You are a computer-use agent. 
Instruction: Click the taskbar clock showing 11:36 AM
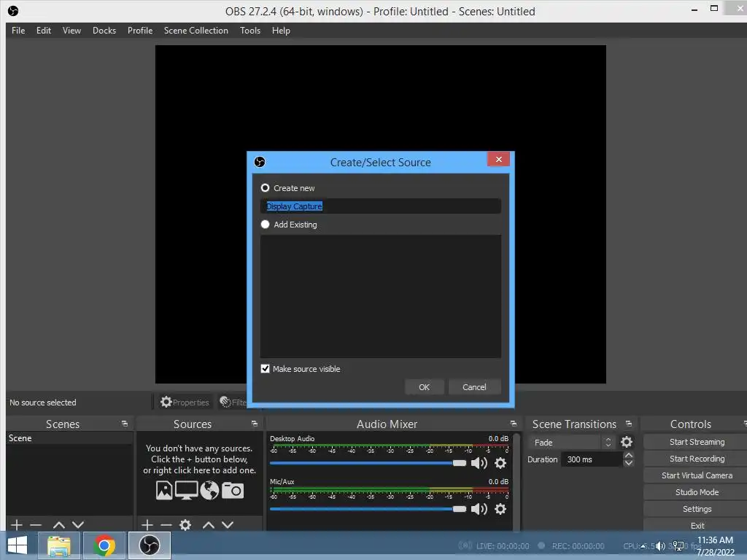pos(716,546)
